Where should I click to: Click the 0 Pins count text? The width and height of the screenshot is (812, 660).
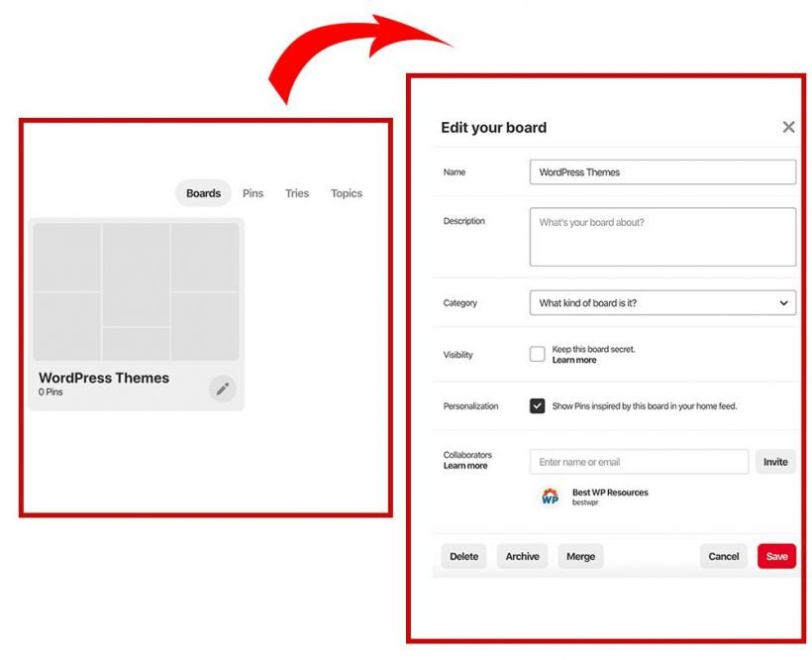[51, 392]
